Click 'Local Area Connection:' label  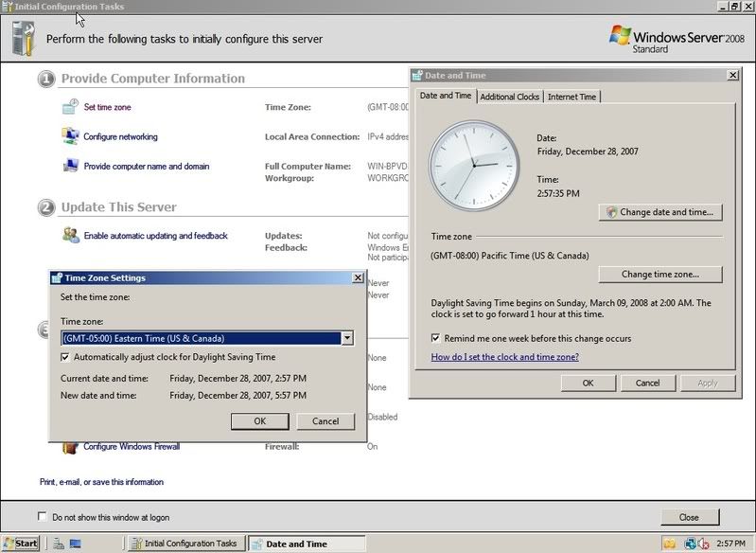[312, 136]
